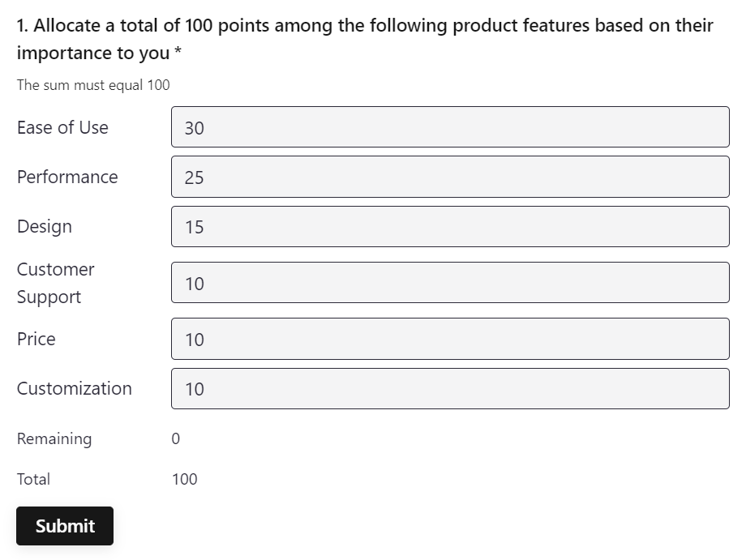The width and height of the screenshot is (746, 560).
Task: Click the Customization label
Action: tap(74, 388)
